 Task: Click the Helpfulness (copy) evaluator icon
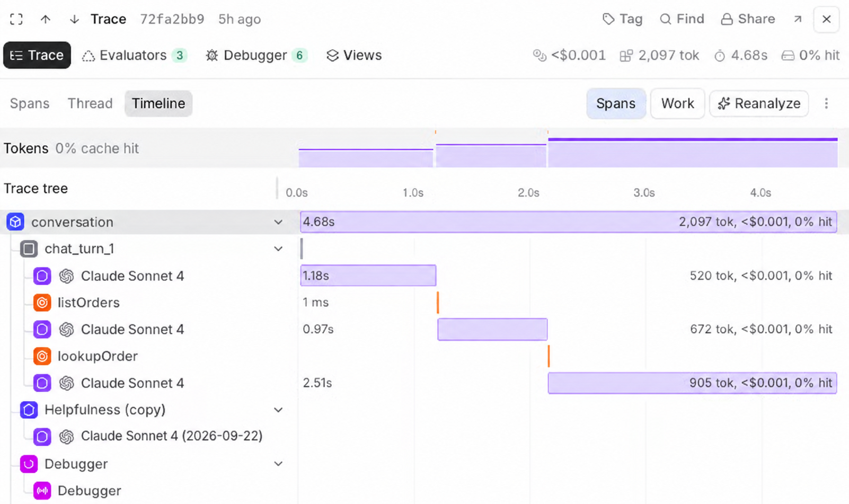[x=29, y=410]
